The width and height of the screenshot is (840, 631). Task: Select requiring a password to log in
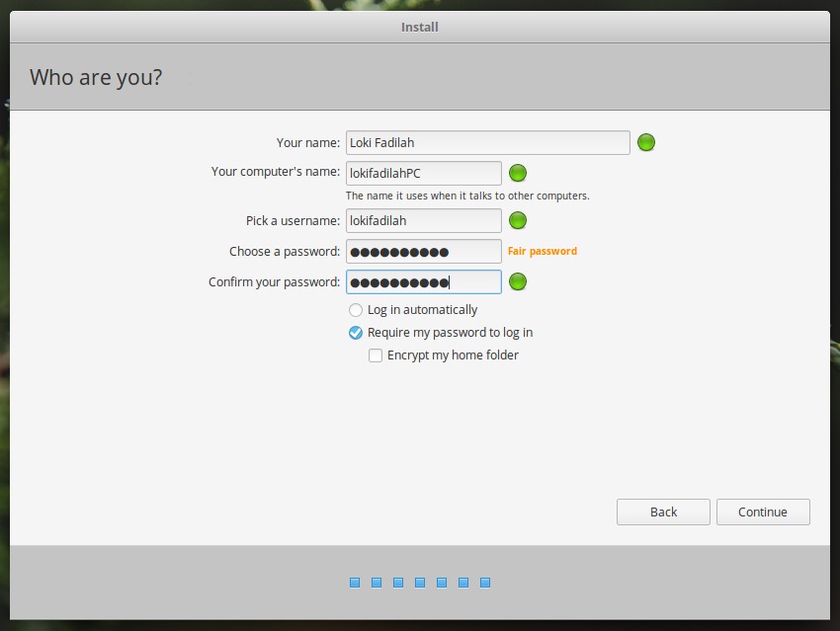click(x=355, y=333)
